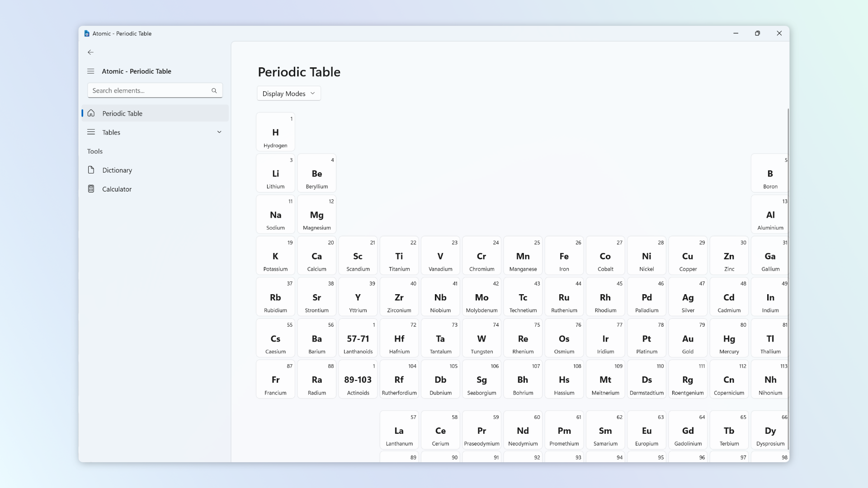
Task: Select the 57-71 Lanthanoids tile
Action: tap(358, 338)
